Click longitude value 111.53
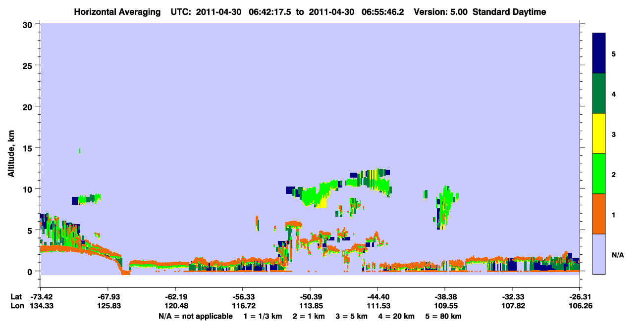Viewport: 644px width, 330px height. pos(377,306)
